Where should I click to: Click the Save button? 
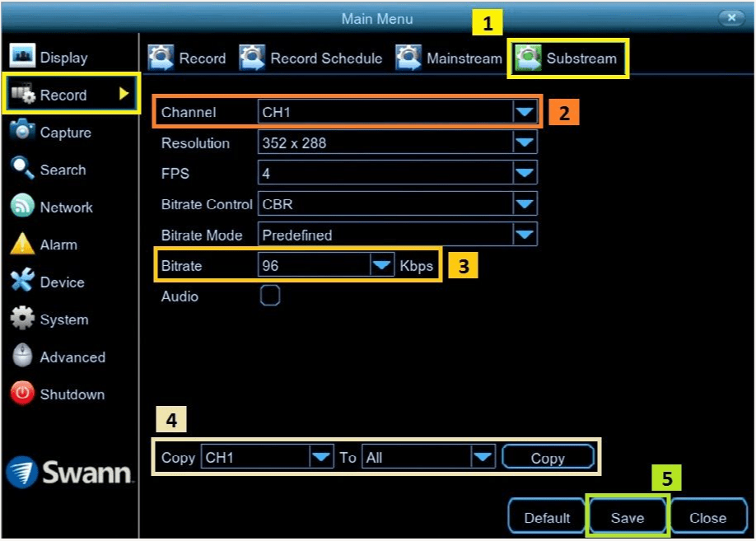tap(627, 516)
